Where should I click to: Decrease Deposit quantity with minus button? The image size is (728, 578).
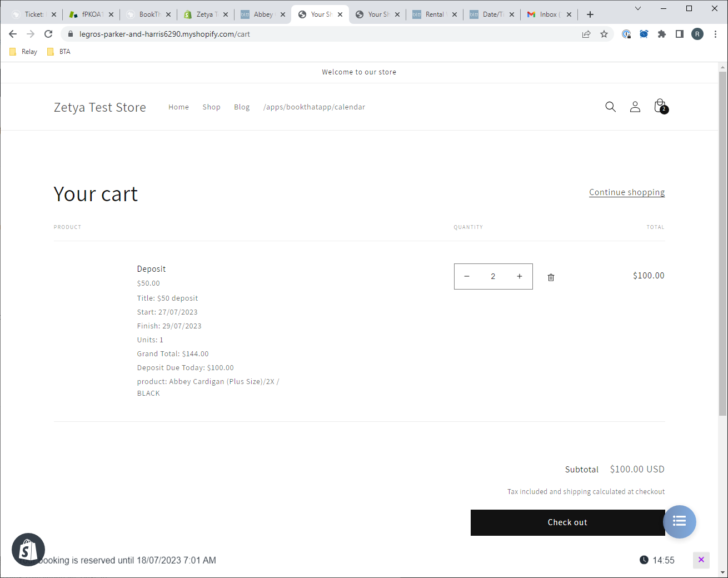(x=467, y=276)
